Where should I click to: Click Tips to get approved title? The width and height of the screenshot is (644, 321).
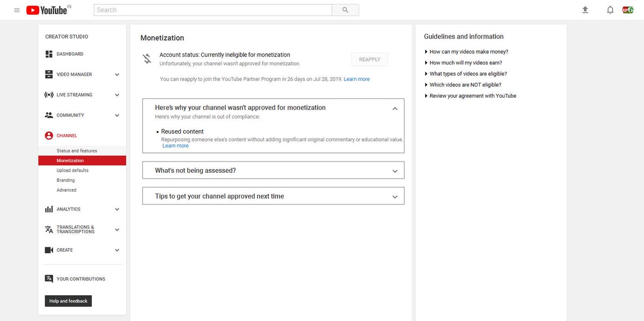(219, 196)
